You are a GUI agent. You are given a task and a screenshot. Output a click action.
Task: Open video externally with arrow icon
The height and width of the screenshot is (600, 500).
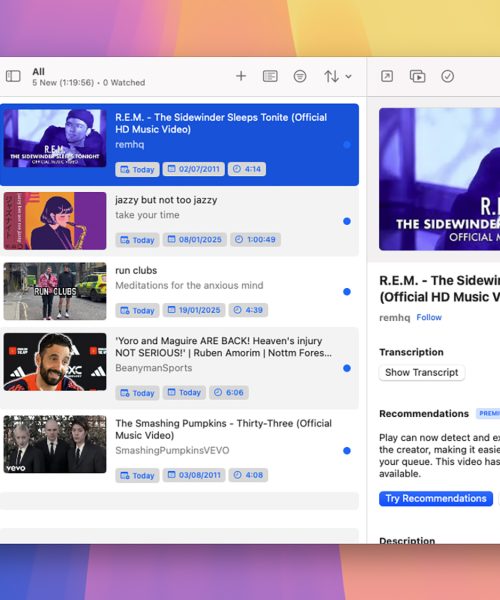(x=387, y=76)
